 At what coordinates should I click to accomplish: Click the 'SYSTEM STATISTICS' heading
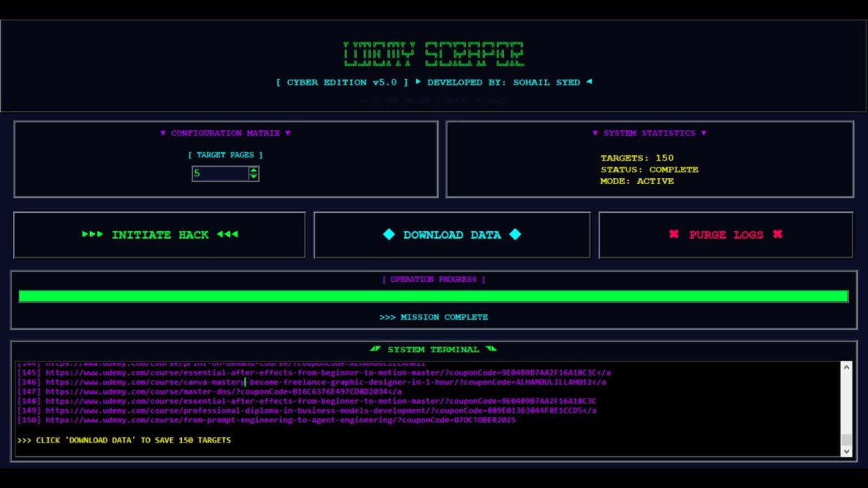pyautogui.click(x=649, y=133)
